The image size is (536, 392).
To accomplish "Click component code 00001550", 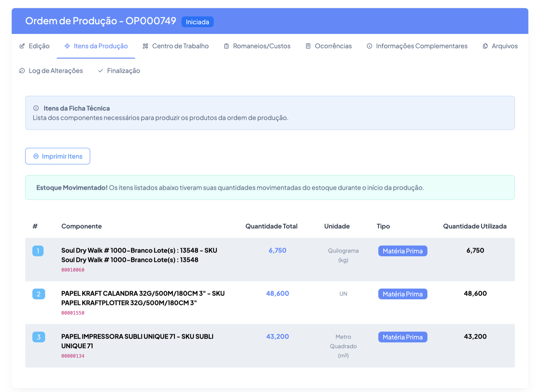I will click(x=73, y=313).
